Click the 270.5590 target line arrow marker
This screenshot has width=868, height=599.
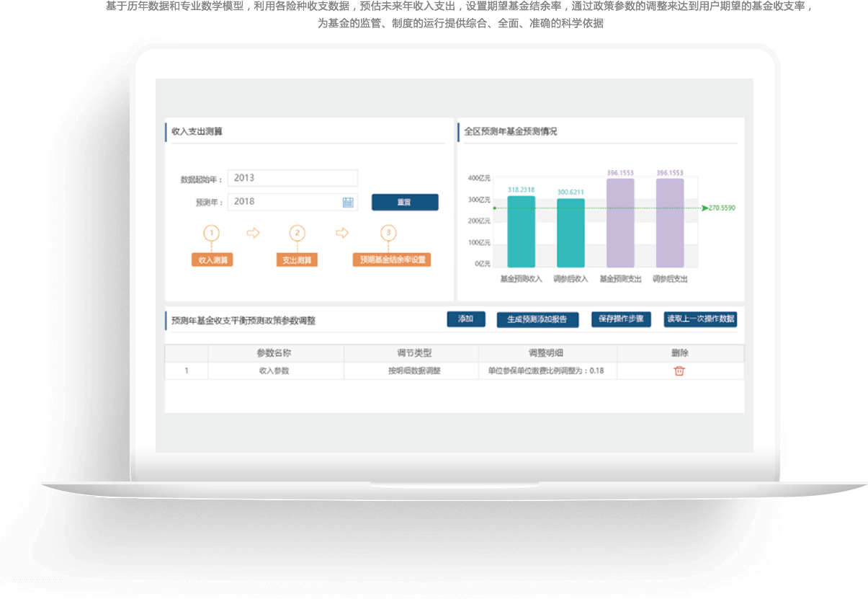(704, 208)
